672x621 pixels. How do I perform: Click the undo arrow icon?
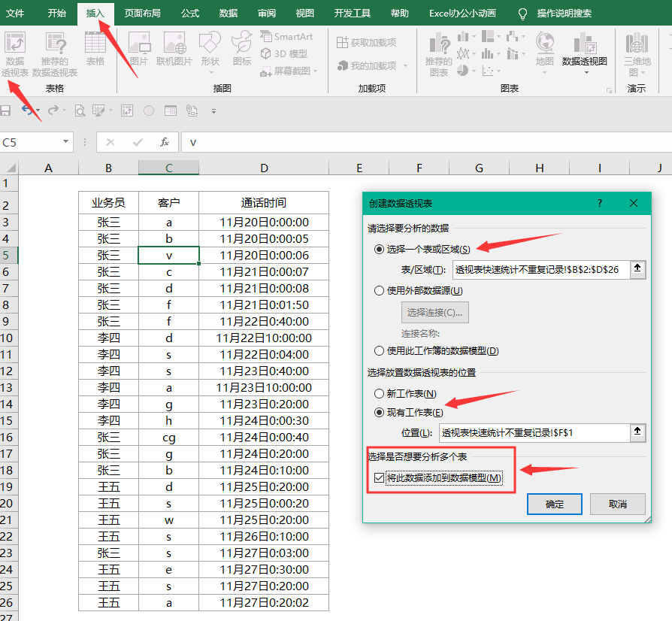(26, 111)
